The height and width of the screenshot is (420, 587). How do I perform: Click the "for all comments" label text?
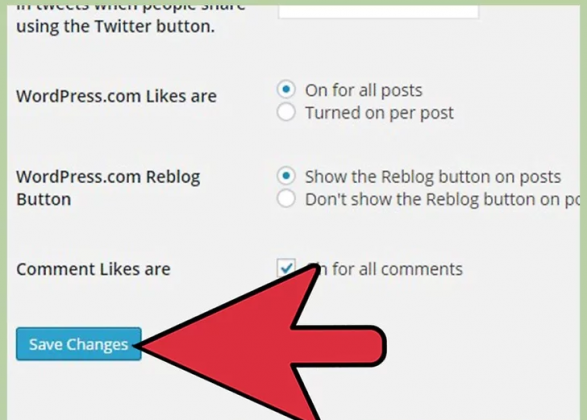pyautogui.click(x=397, y=269)
